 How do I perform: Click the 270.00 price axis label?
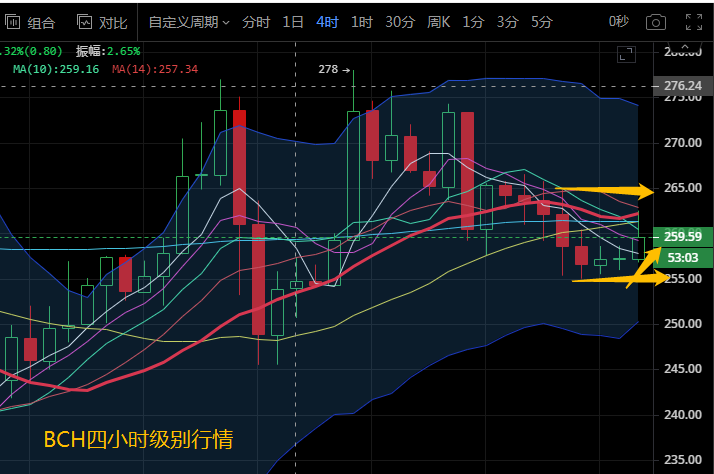pos(683,143)
